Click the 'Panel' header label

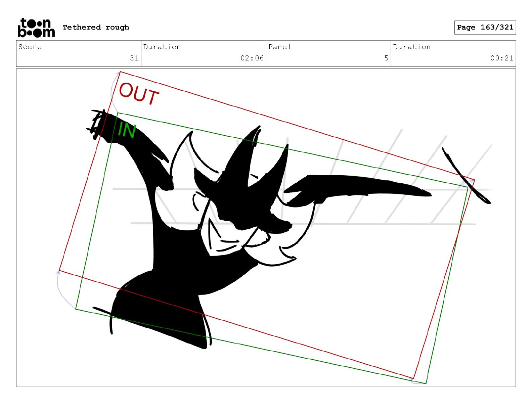click(x=280, y=47)
